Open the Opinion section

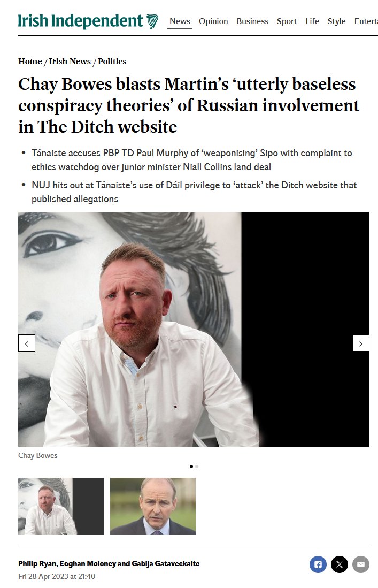point(213,21)
